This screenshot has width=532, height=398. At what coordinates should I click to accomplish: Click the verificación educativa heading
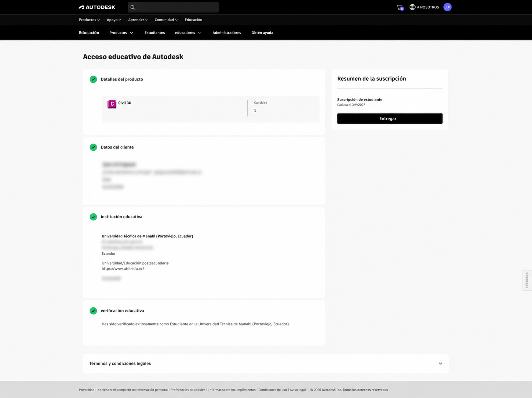122,311
